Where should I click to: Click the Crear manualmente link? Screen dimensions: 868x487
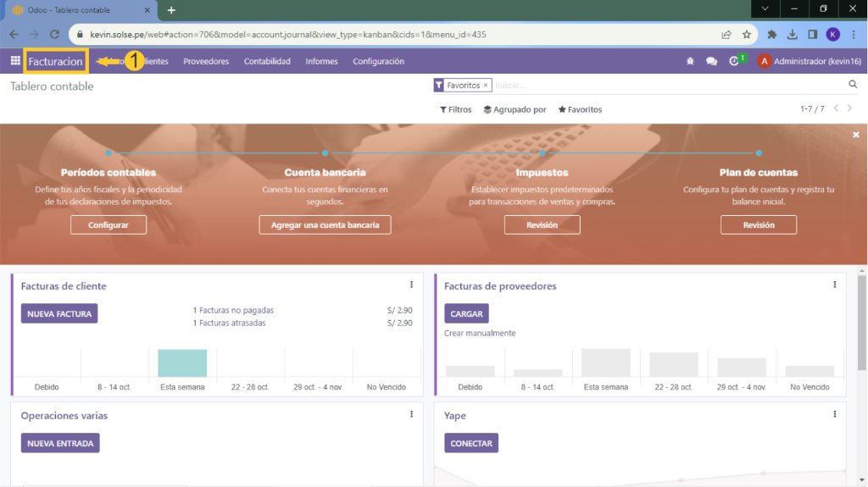coord(480,333)
